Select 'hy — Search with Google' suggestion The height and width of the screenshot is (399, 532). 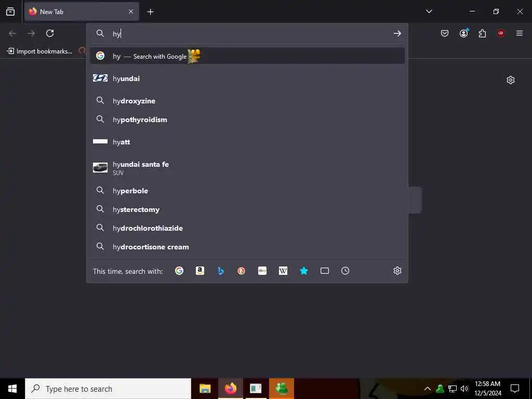[x=247, y=56]
